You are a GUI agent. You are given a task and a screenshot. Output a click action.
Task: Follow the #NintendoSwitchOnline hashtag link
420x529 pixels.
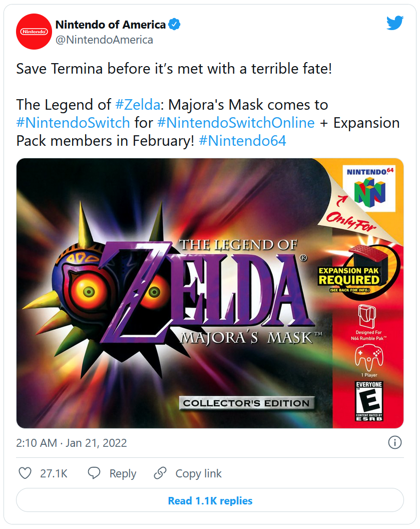[235, 123]
